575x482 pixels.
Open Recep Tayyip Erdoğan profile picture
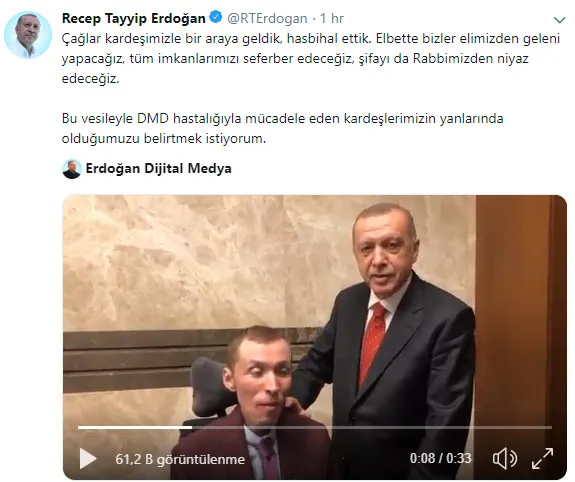tap(28, 35)
